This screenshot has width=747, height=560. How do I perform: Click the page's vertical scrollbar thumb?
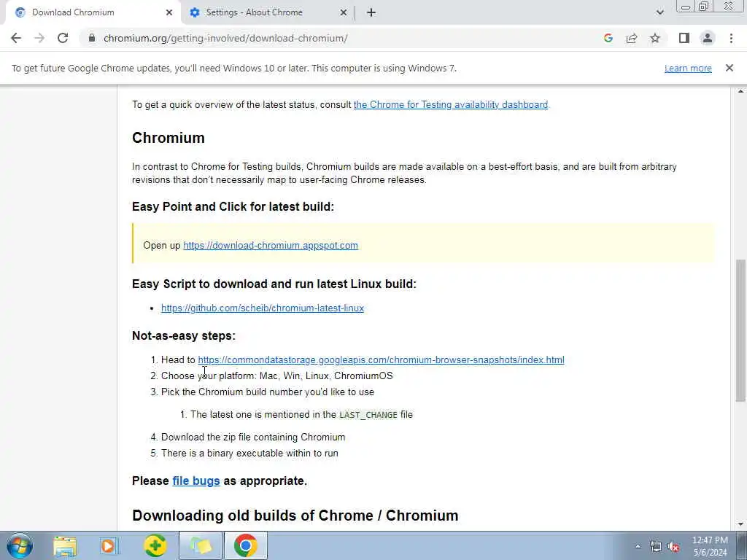(x=740, y=330)
